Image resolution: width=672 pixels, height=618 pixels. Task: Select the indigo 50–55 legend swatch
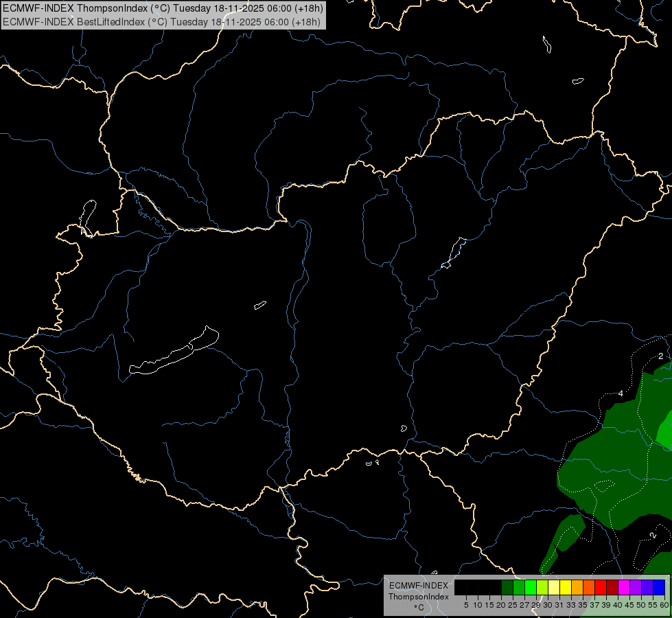(647, 588)
